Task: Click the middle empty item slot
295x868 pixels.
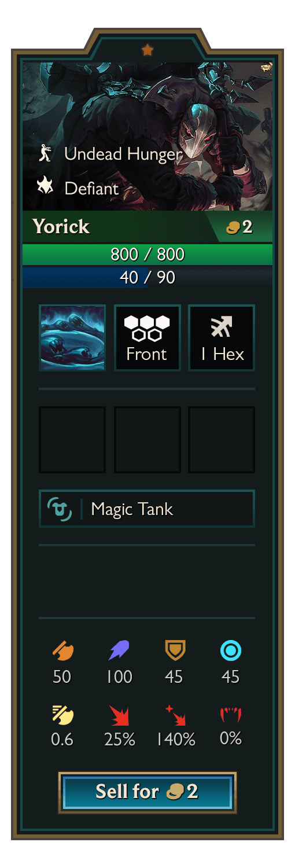Action: tap(147, 440)
